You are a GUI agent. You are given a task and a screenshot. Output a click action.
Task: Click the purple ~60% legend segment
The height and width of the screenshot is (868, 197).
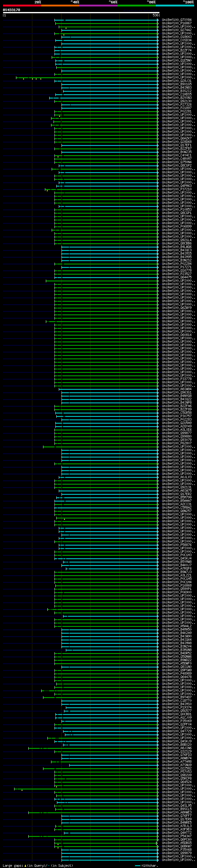point(99,6)
